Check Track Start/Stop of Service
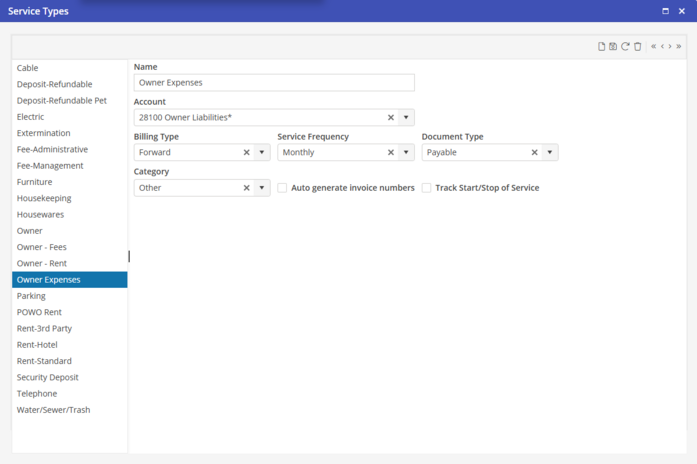This screenshot has height=464, width=697. [x=426, y=188]
